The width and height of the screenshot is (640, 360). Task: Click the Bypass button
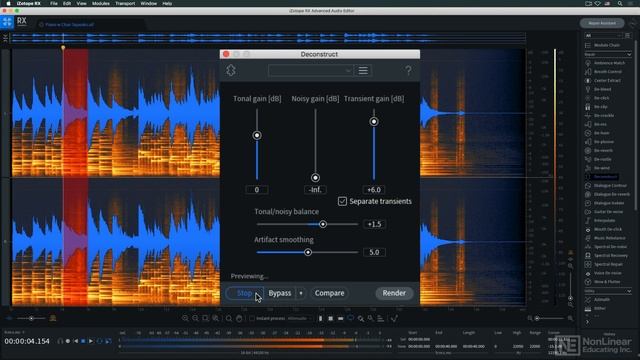(x=280, y=293)
